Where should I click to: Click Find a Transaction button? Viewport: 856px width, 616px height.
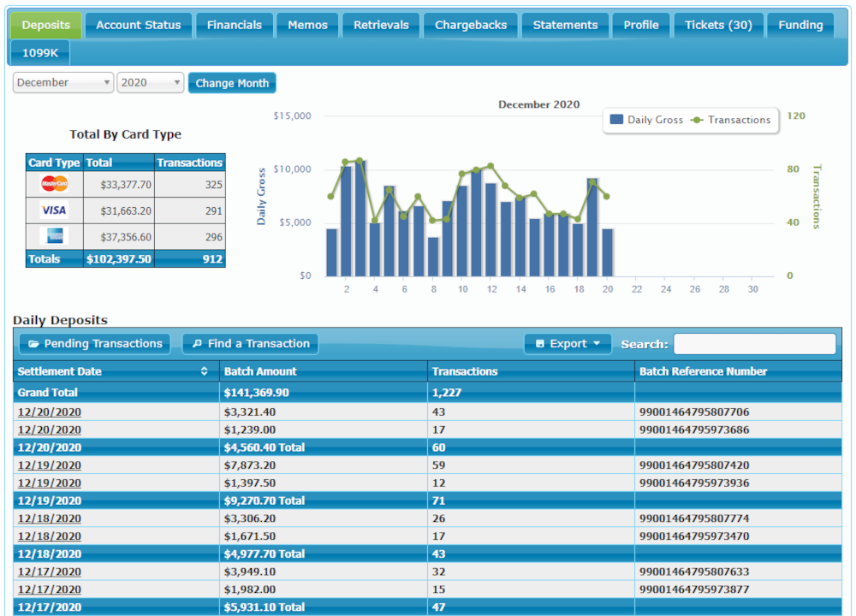[250, 344]
